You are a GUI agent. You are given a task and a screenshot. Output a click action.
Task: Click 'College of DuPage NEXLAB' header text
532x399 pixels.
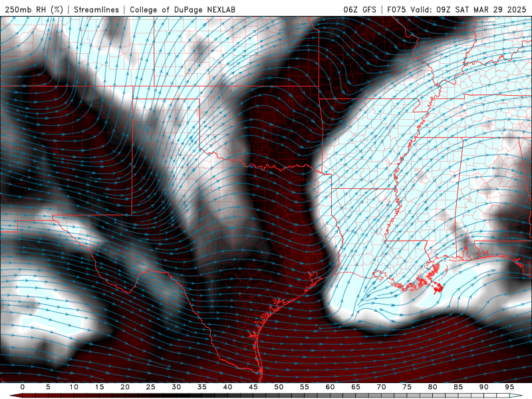(182, 9)
